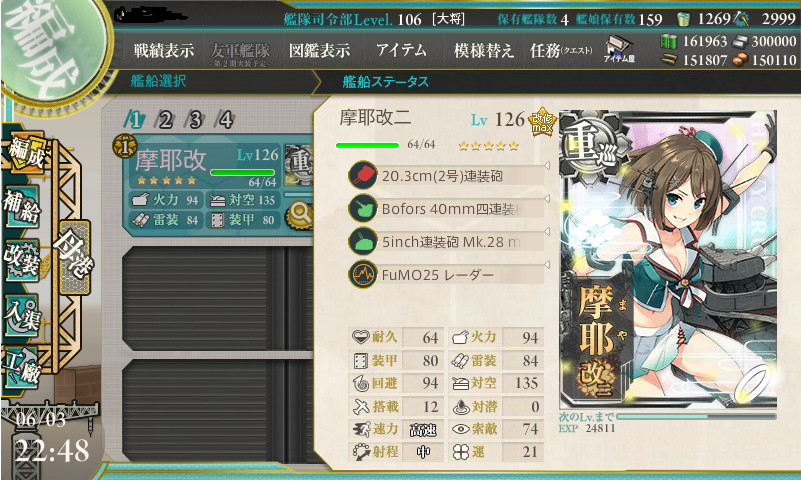
Task: Expand the 20.3cm(2号)連装砲 slot arrow
Action: 547,165
